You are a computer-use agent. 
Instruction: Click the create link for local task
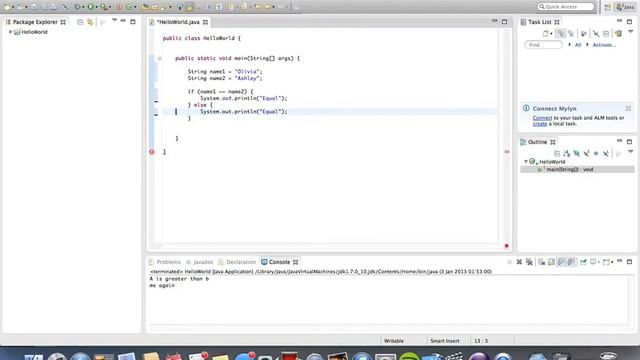point(540,124)
